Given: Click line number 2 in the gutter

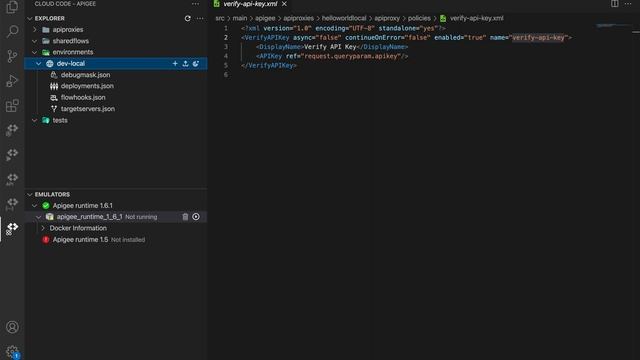Looking at the screenshot, I should pos(226,38).
